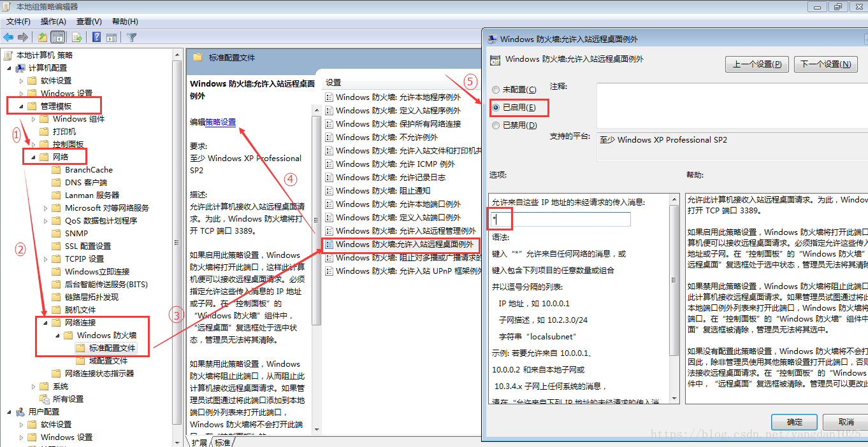Expand the 控制面板 tree node

(33, 145)
